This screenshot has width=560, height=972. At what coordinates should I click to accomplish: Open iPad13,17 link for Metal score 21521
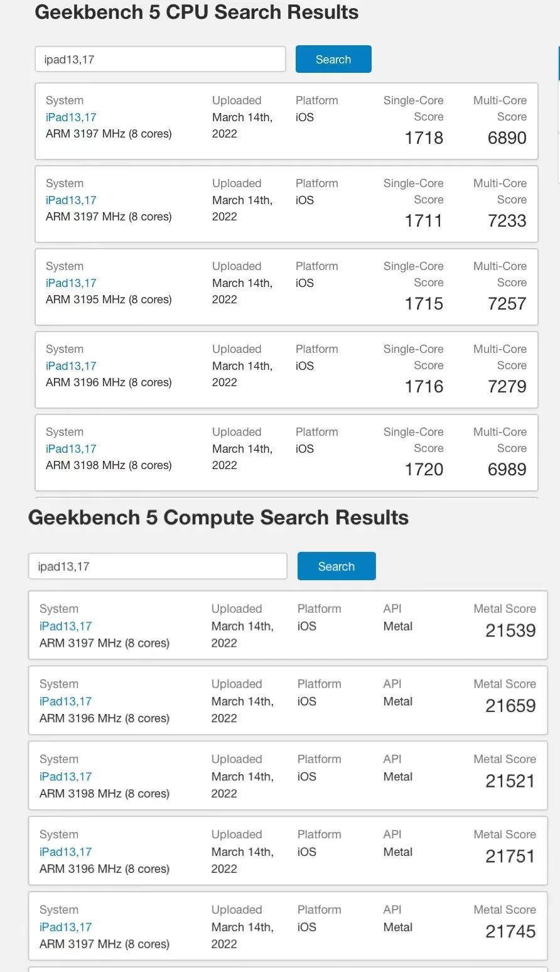pos(65,777)
